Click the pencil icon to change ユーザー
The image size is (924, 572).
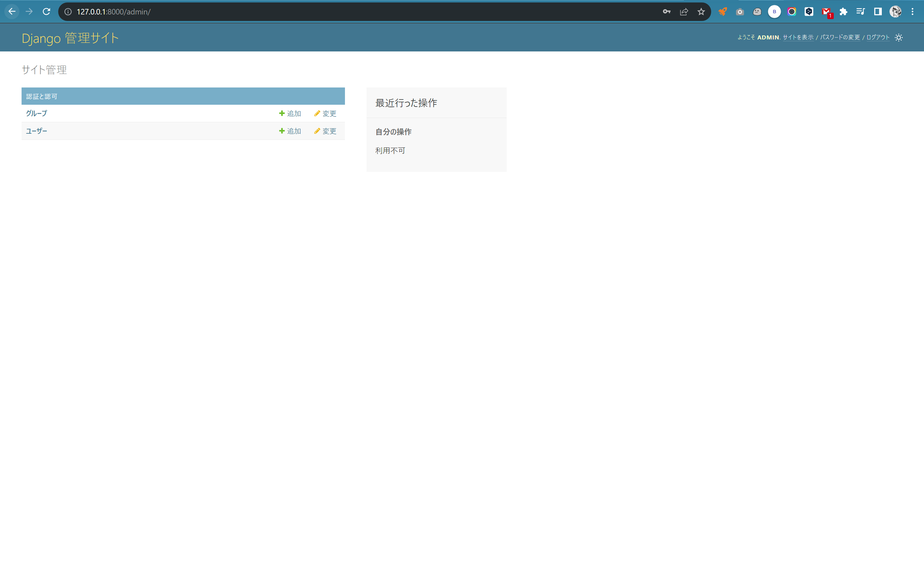(318, 131)
